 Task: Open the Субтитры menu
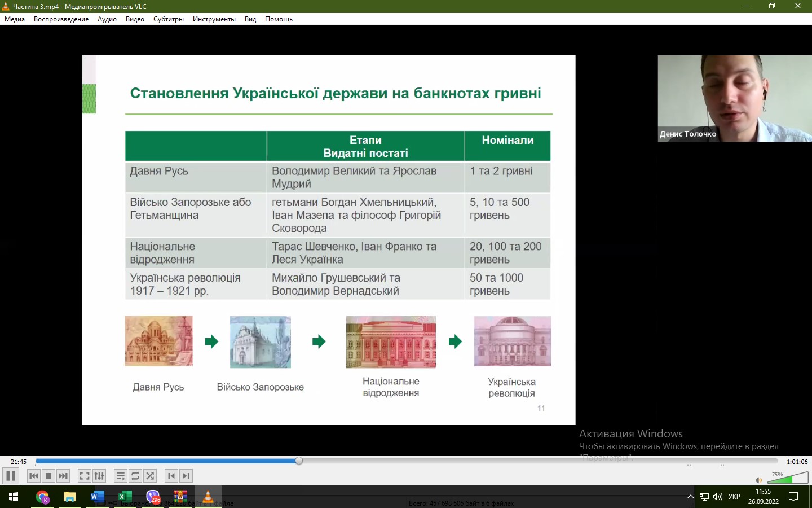(x=169, y=19)
